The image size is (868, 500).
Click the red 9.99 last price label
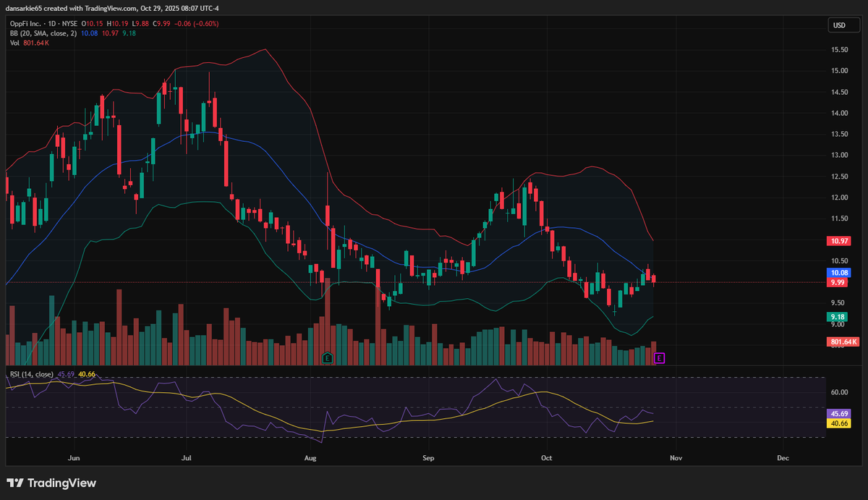[838, 282]
